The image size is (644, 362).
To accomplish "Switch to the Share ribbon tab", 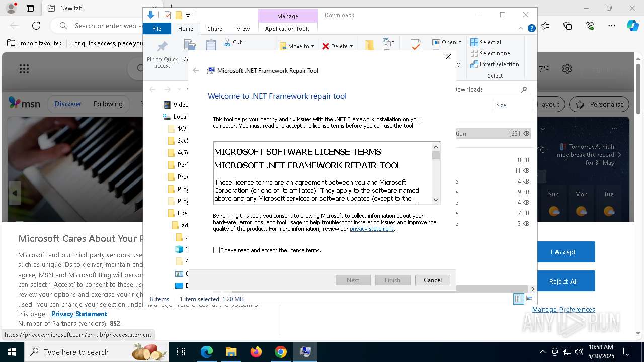I will [x=215, y=29].
